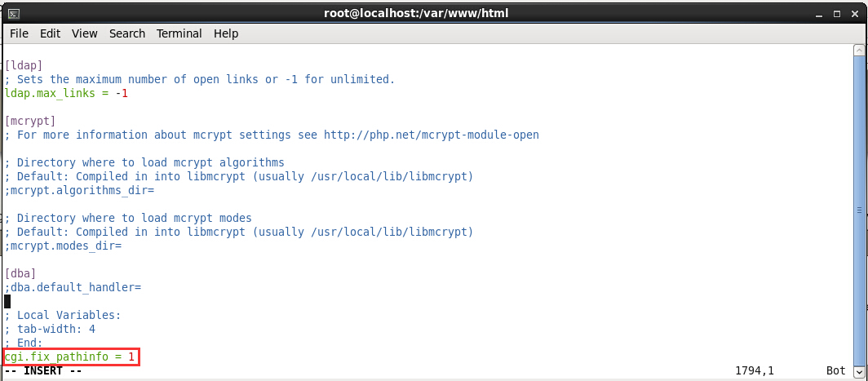Image resolution: width=868 pixels, height=381 pixels.
Task: Close the root@localhost terminal window
Action: 854,14
